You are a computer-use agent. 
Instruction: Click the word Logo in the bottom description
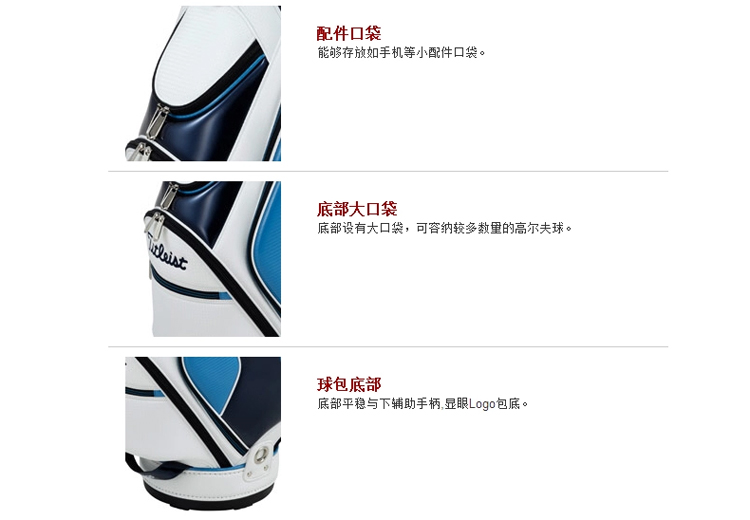pyautogui.click(x=482, y=404)
